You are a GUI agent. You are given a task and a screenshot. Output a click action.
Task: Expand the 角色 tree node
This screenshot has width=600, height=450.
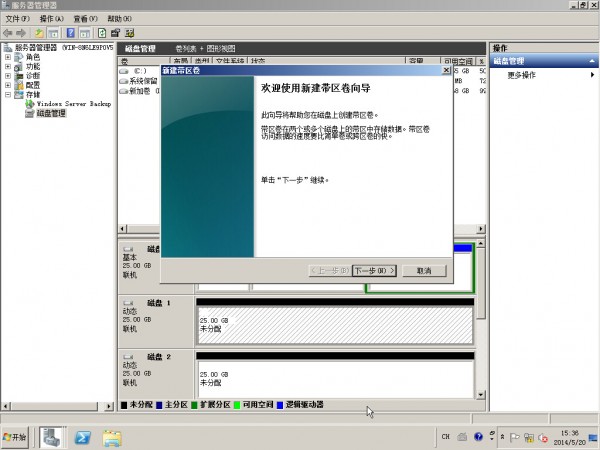pos(8,57)
